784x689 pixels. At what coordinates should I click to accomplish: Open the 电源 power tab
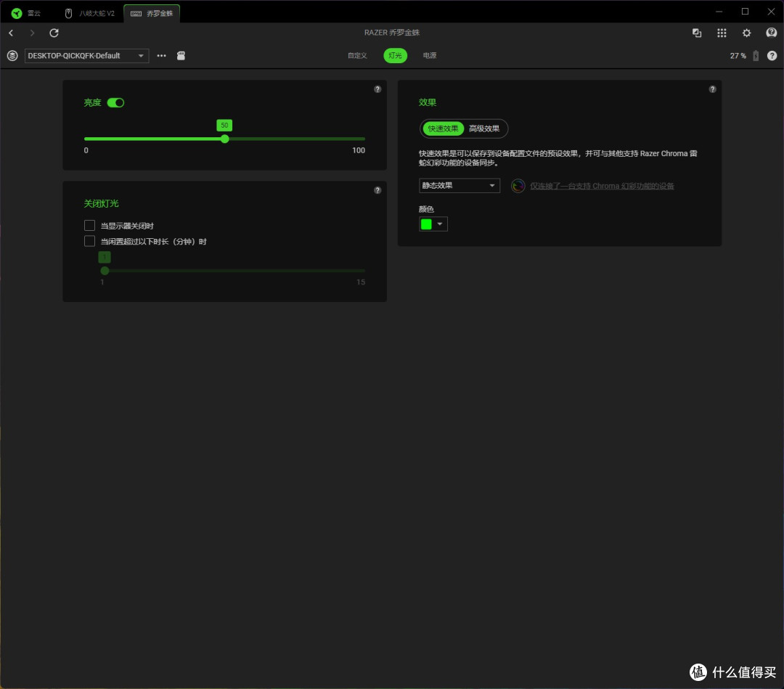point(430,55)
